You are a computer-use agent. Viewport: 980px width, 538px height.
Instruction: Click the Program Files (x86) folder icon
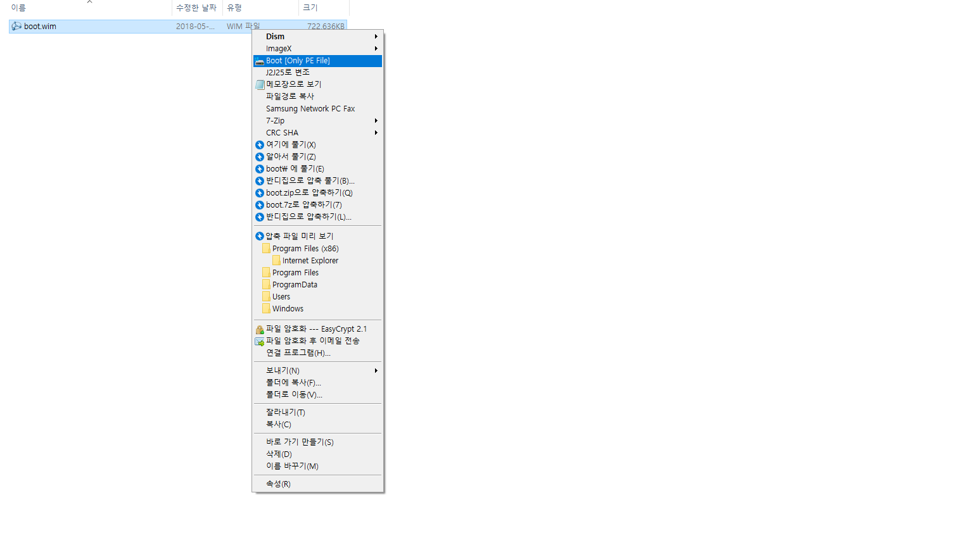click(266, 248)
